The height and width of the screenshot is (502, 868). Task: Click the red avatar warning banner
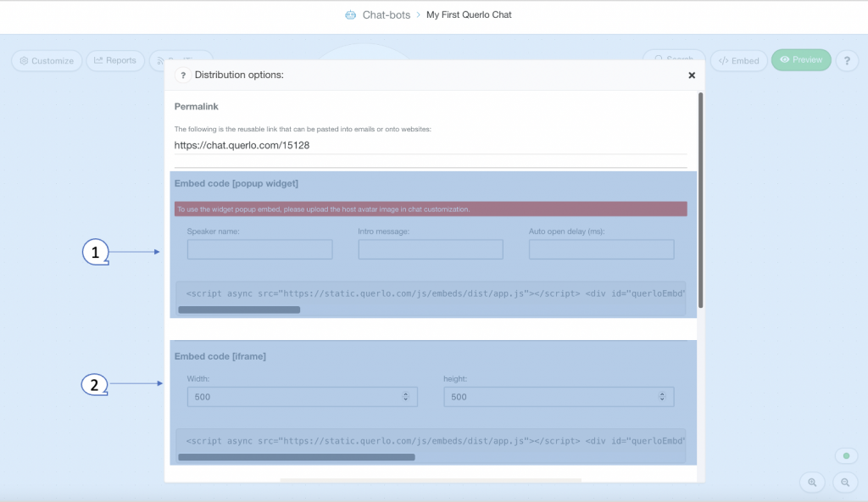coord(431,209)
